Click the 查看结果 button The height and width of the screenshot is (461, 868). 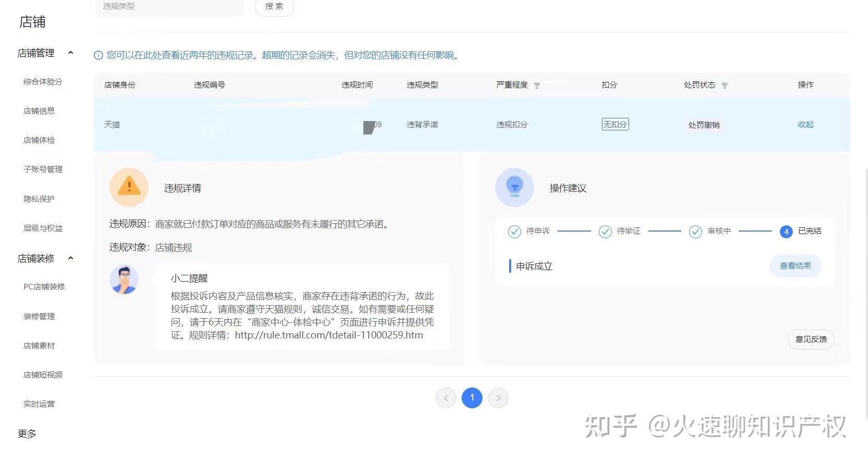point(795,266)
